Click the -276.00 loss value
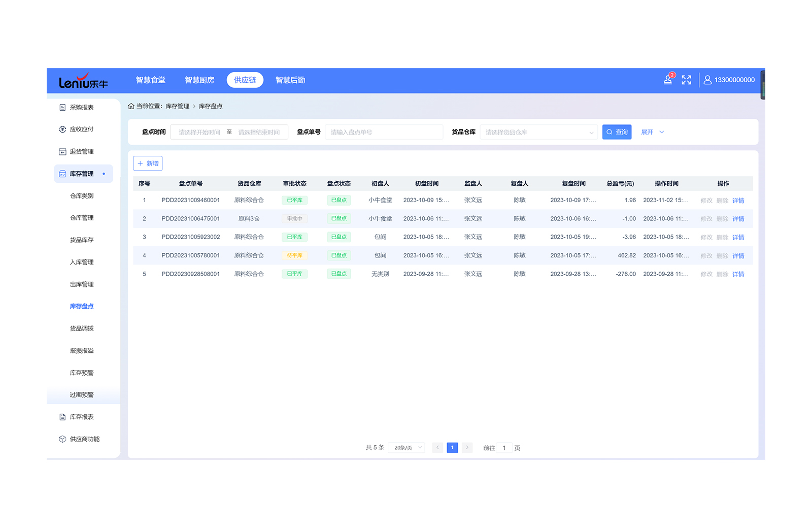 tap(626, 274)
